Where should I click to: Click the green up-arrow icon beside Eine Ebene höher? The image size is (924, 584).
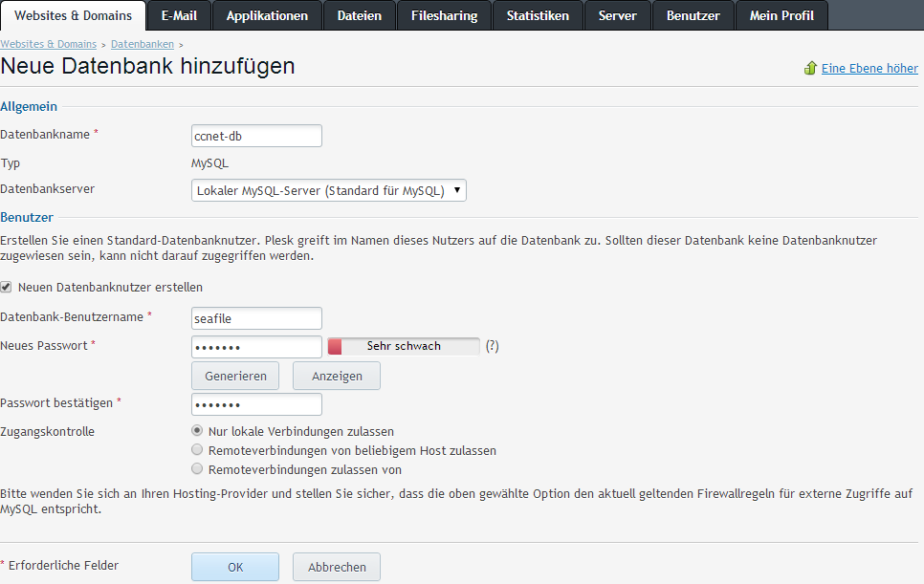810,69
